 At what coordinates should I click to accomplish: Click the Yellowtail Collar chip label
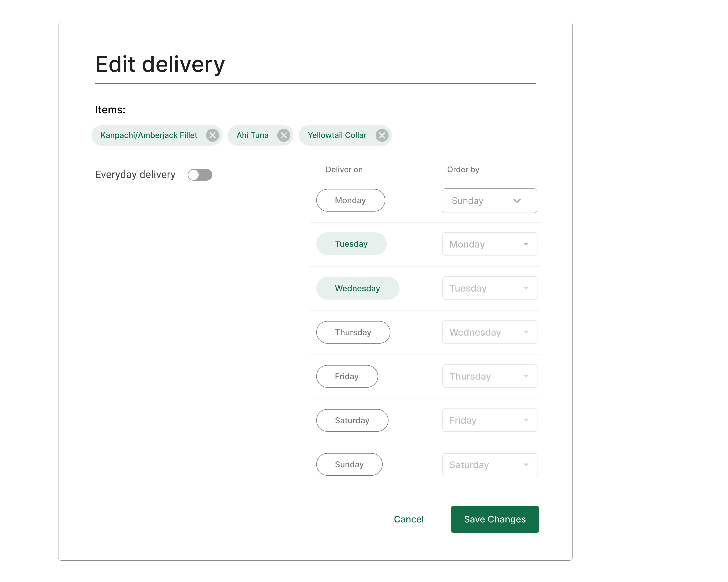click(x=337, y=136)
